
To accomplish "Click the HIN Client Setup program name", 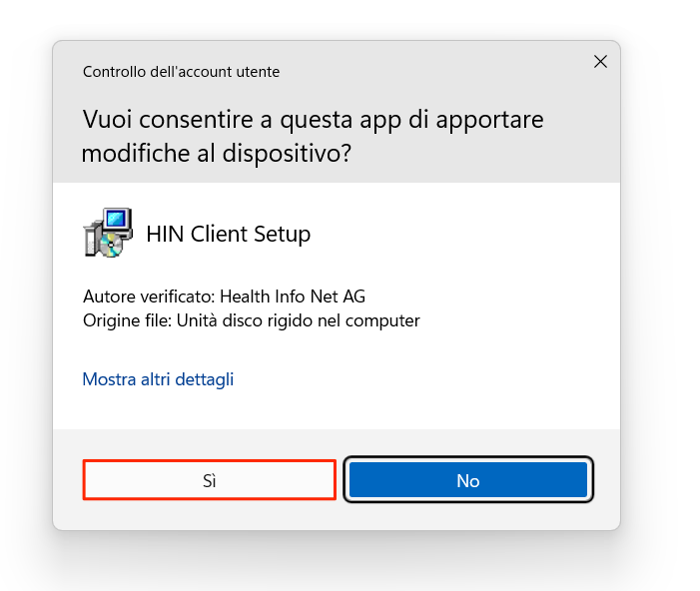I will pos(228,234).
